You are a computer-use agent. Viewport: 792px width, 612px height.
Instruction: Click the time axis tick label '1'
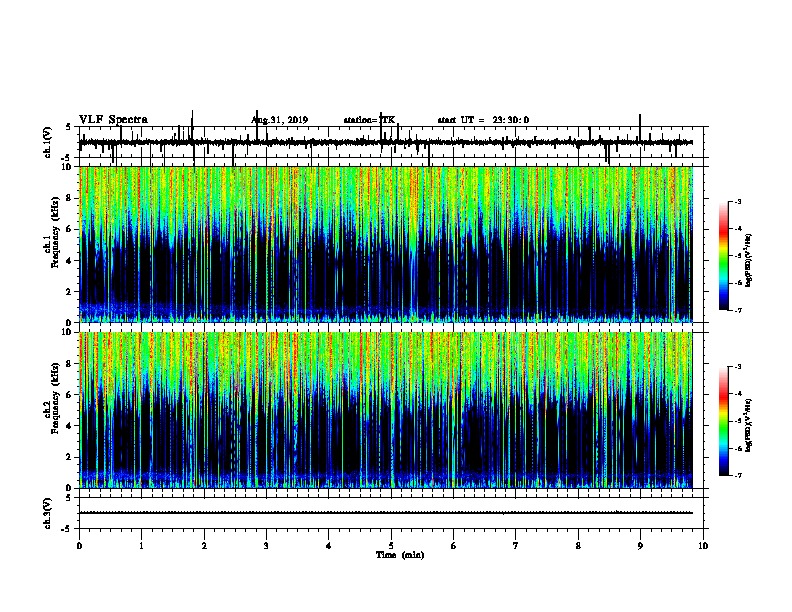click(x=141, y=546)
